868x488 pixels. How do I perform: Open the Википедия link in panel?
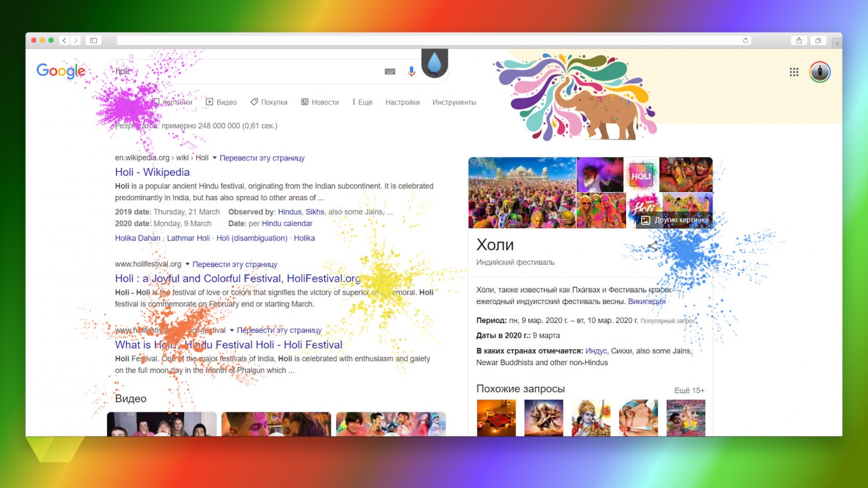[x=646, y=301]
